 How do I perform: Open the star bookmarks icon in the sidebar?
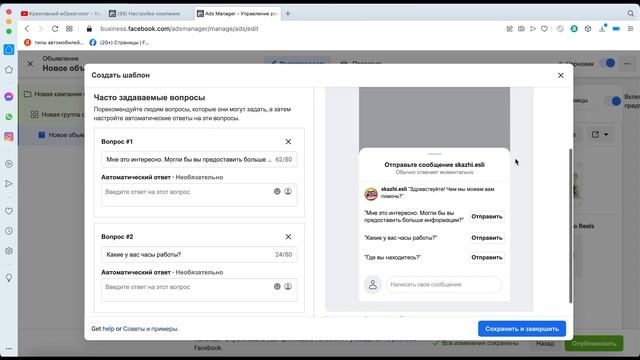click(9, 70)
